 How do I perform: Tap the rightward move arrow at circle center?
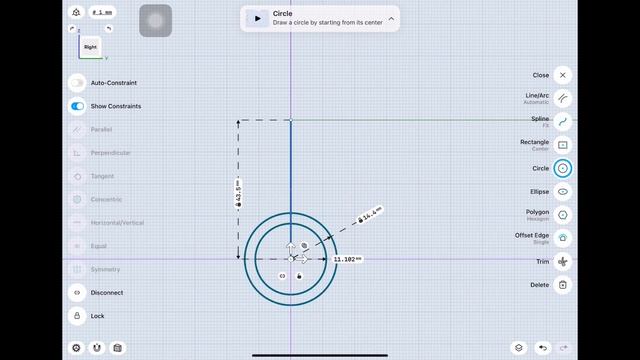[302, 259]
